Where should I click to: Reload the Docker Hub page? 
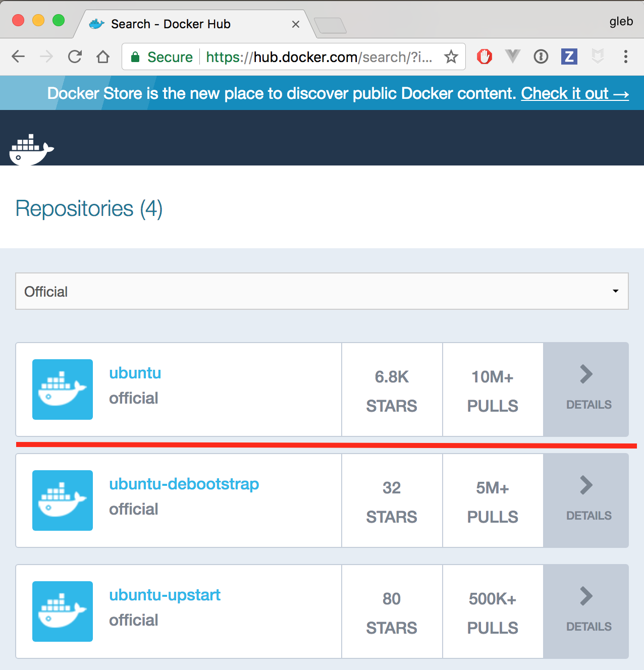[75, 57]
